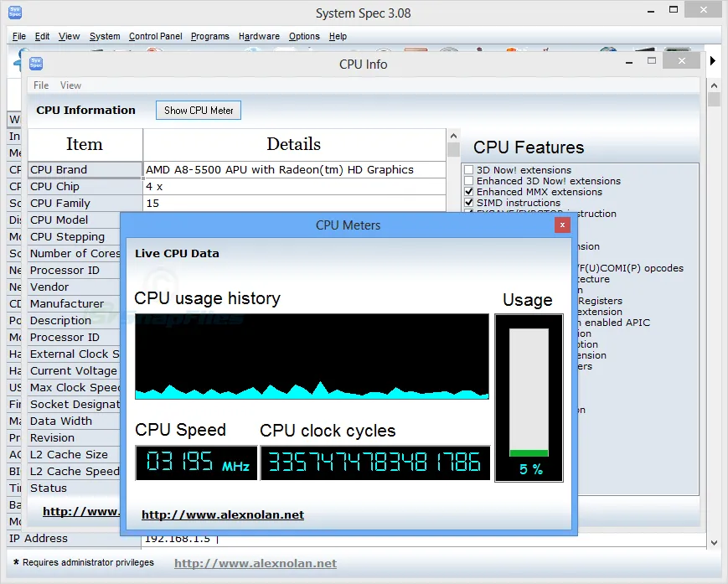Select the L2 Cache Speed row
This screenshot has height=584, width=728.
75,471
